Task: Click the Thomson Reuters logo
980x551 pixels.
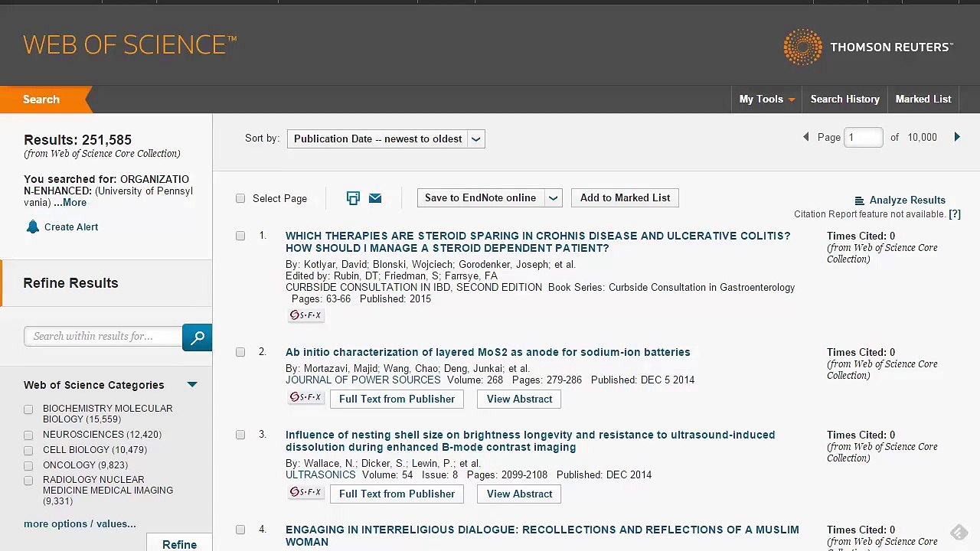Action: [868, 47]
